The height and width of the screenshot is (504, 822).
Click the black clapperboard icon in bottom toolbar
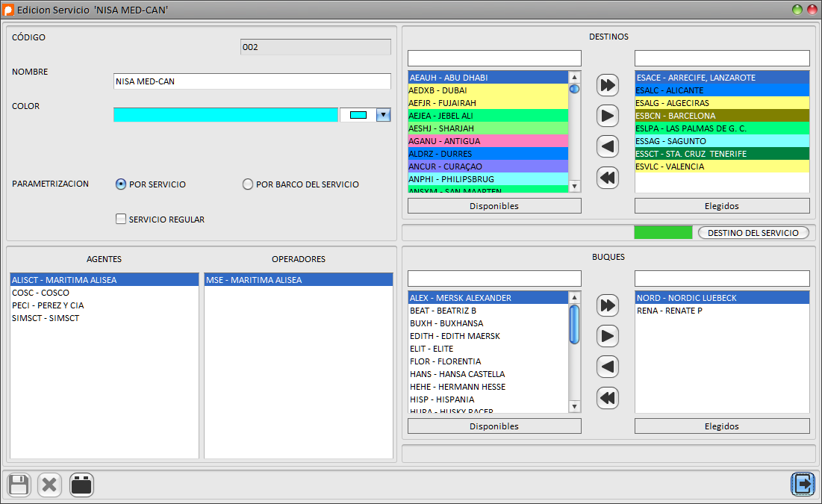[81, 484]
